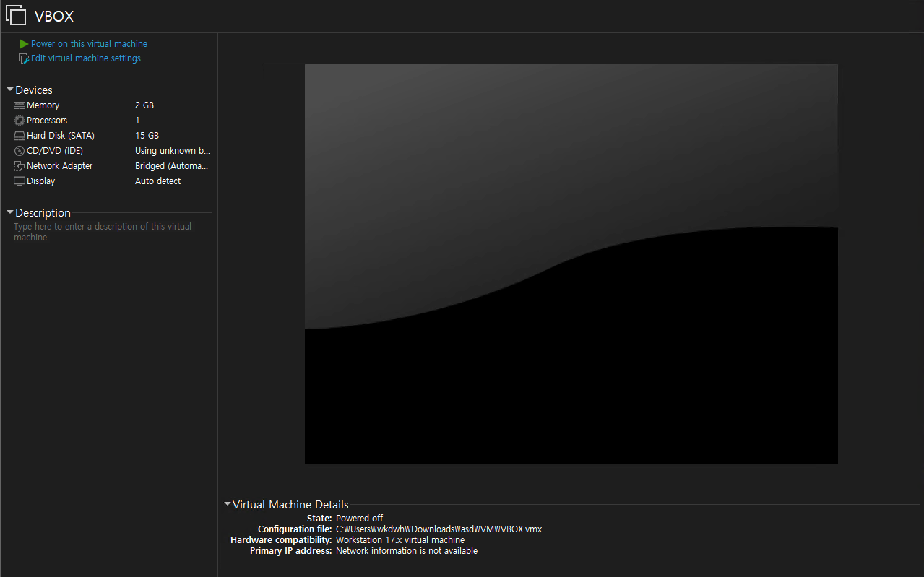
Task: Open Edit virtual machine settings
Action: pyautogui.click(x=86, y=58)
